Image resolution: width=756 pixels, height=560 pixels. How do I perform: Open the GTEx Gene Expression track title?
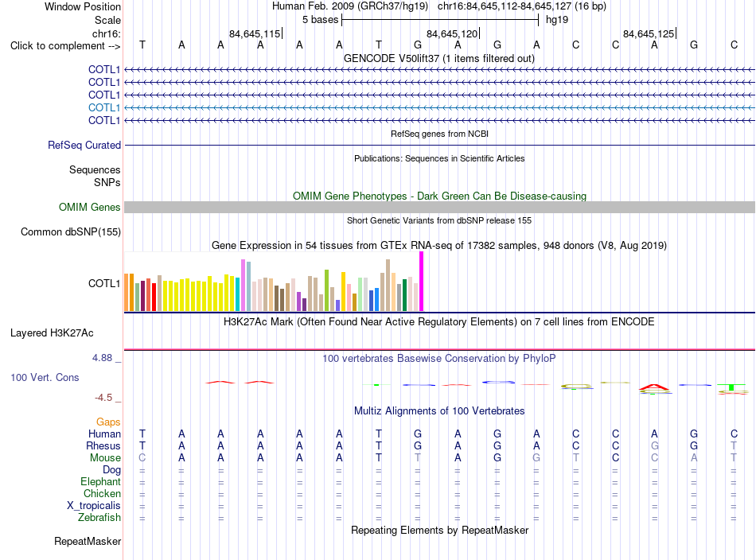point(439,245)
